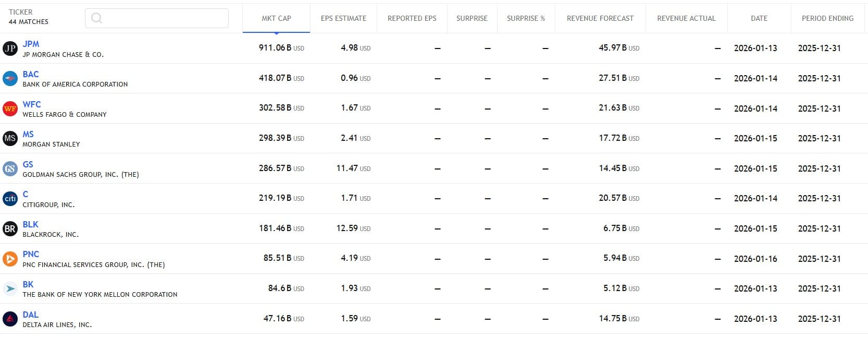Click the Delta Air Lines logo icon
The height and width of the screenshot is (338, 868).
click(x=10, y=319)
